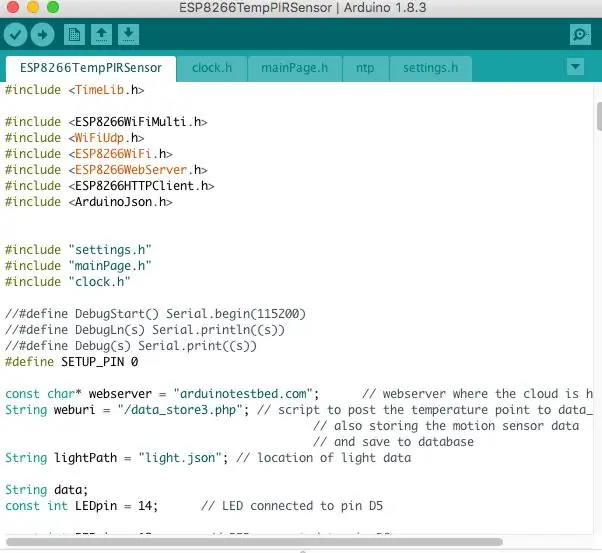Screen dimensions: 602x553
Task: Click the ESP8266HTTPClient.h include line
Action: point(110,186)
